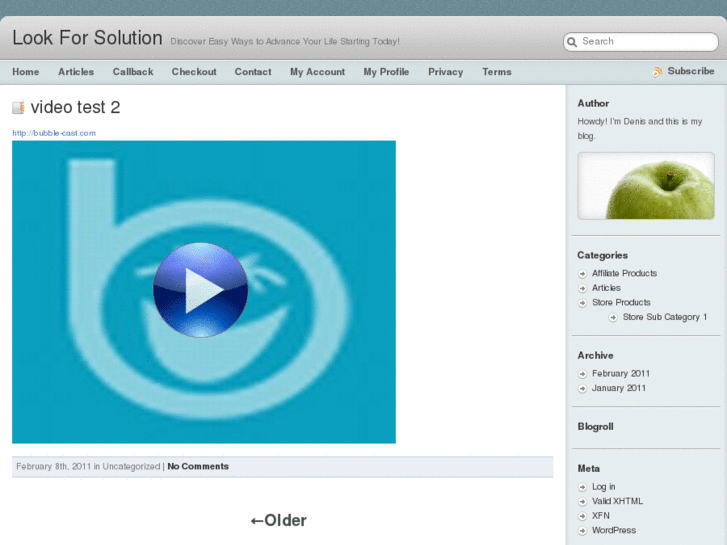Click the arrow bullet beside WordPress
The image size is (727, 545).
point(582,531)
